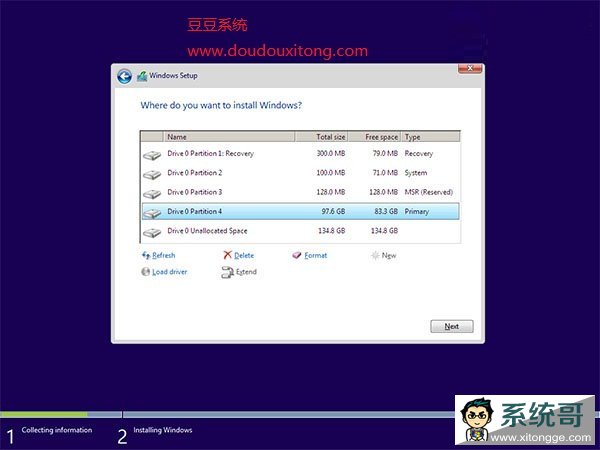Click the Extend partition icon

coord(227,272)
